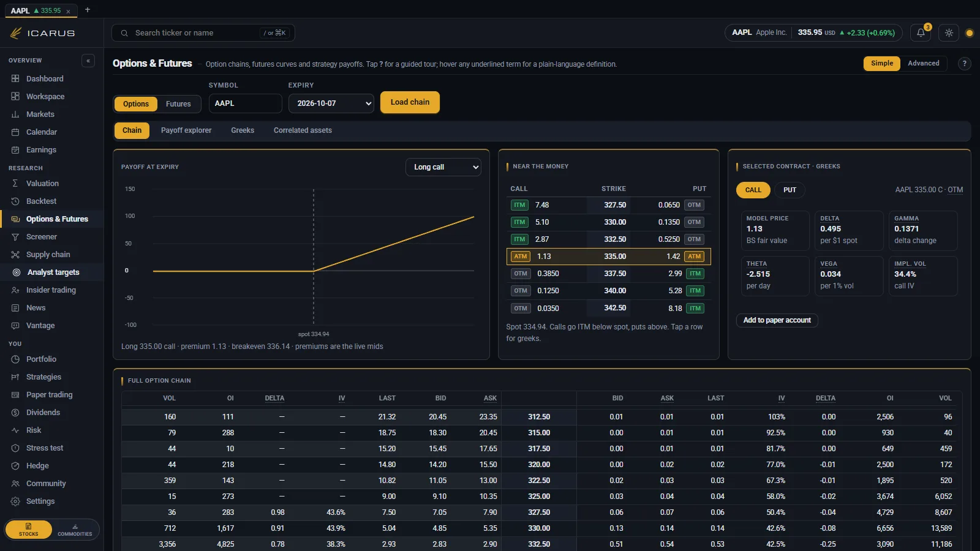Select CALL in selected contract greeks

click(x=753, y=190)
